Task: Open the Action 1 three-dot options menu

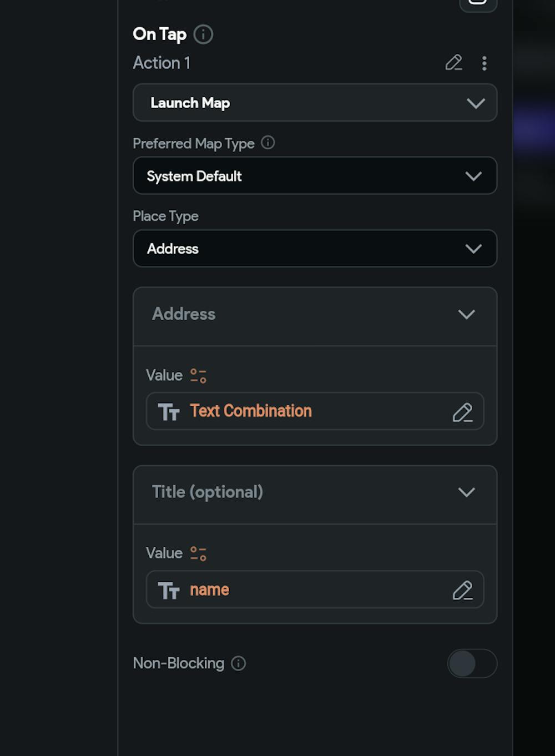Action: click(x=485, y=63)
